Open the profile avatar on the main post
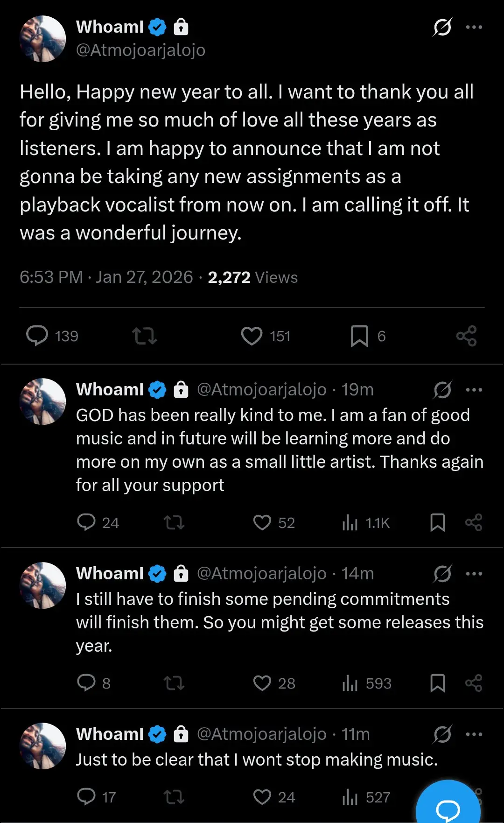 coord(42,39)
